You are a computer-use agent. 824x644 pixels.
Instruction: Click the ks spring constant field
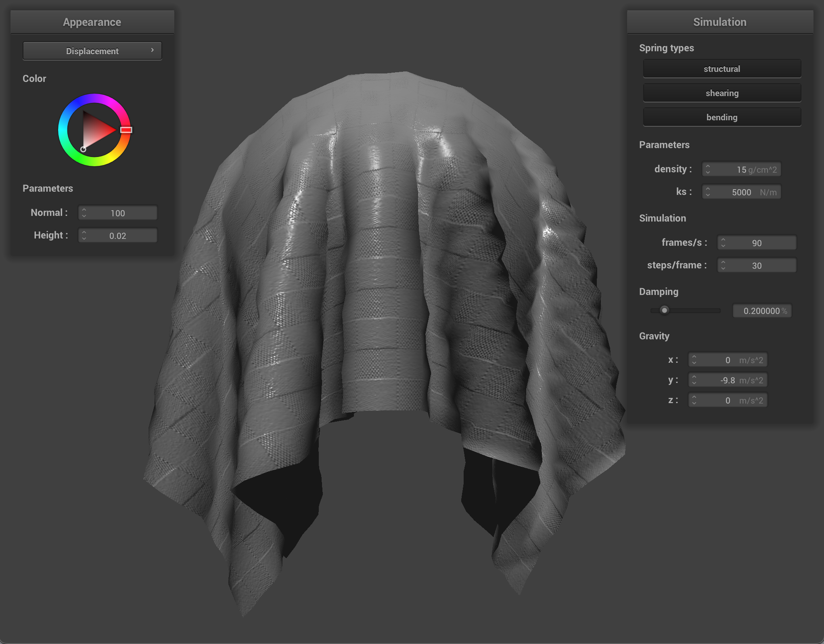742,192
